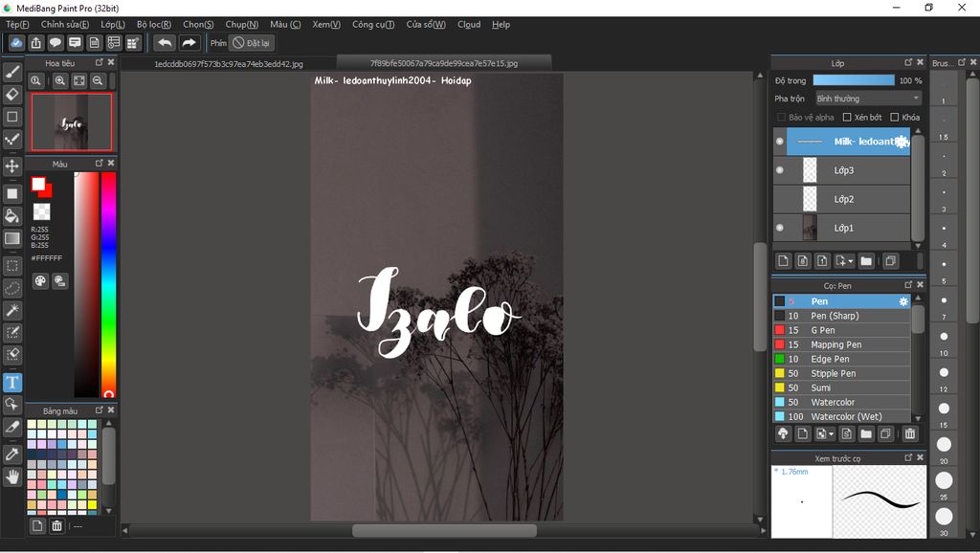Show the Lớp2 layer visibility
Image resolution: width=980 pixels, height=553 pixels.
[779, 199]
